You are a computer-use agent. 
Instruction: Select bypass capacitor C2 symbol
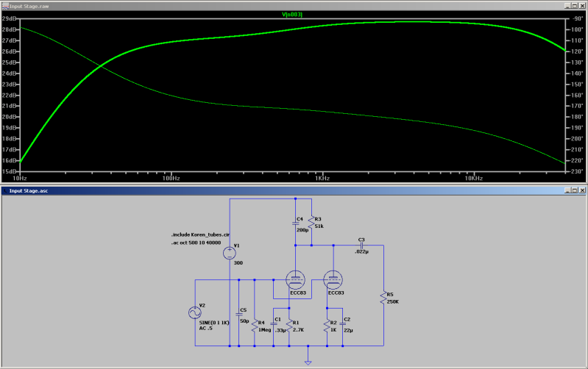(x=342, y=323)
